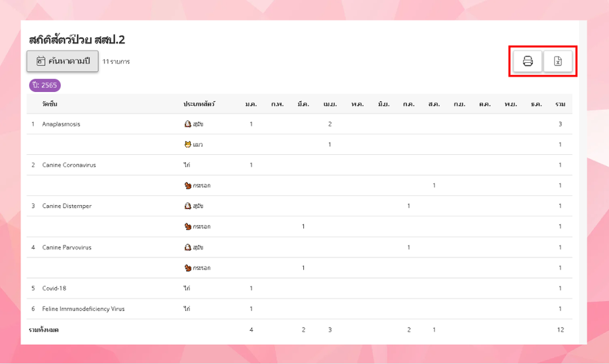Select the Covid-18 disease name
609x364 pixels.
[54, 289]
